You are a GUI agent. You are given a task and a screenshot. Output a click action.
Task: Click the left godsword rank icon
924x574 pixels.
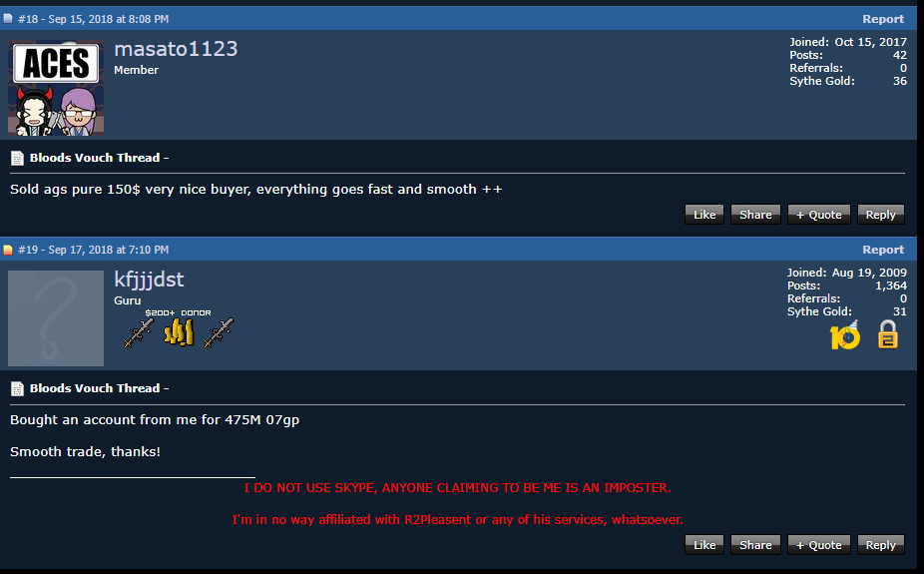click(139, 333)
